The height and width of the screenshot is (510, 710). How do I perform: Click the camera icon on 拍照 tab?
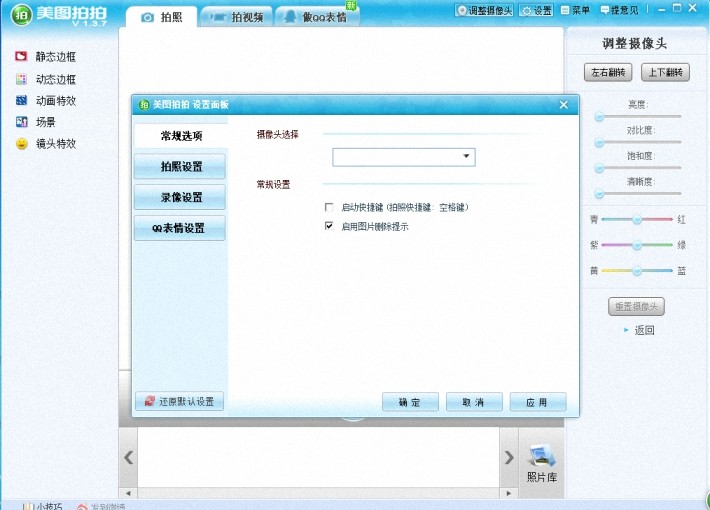(147, 17)
